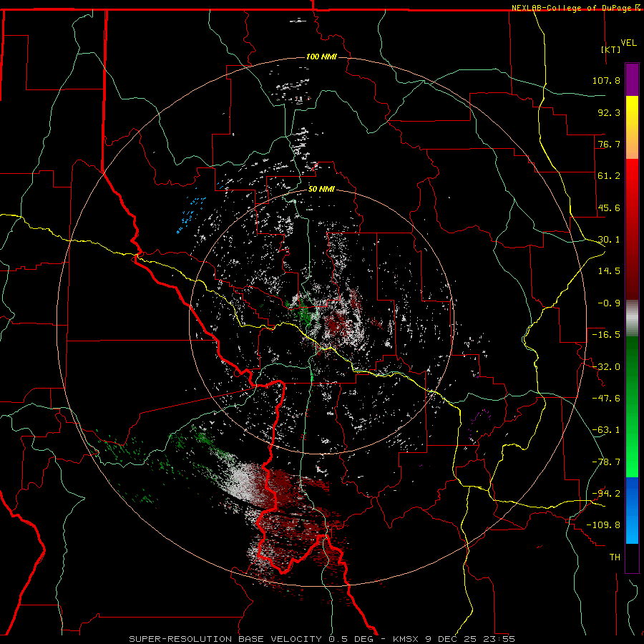The image size is (644, 644).
Task: Click the blue segment of the color bar
Action: point(632,510)
